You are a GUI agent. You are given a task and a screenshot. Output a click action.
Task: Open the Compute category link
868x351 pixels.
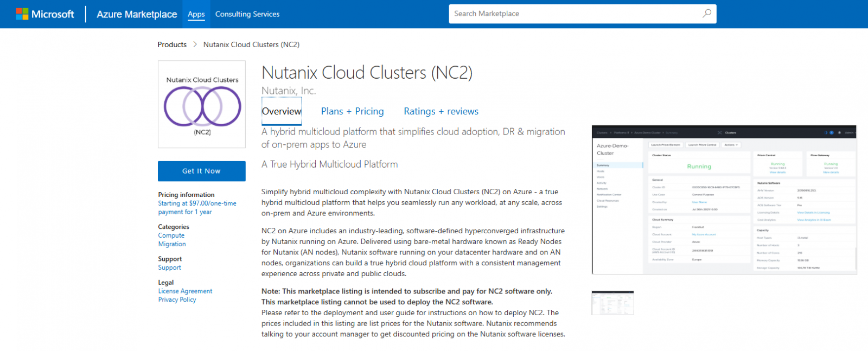171,235
